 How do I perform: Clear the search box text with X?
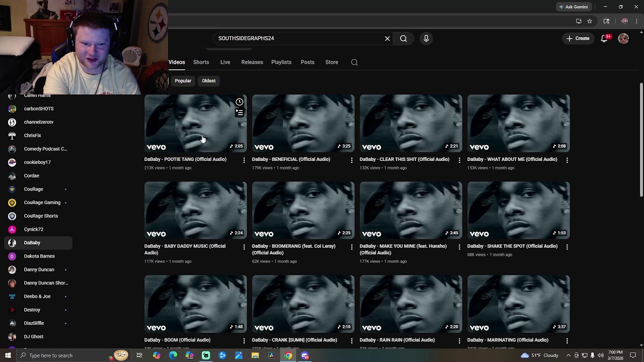[x=387, y=38]
